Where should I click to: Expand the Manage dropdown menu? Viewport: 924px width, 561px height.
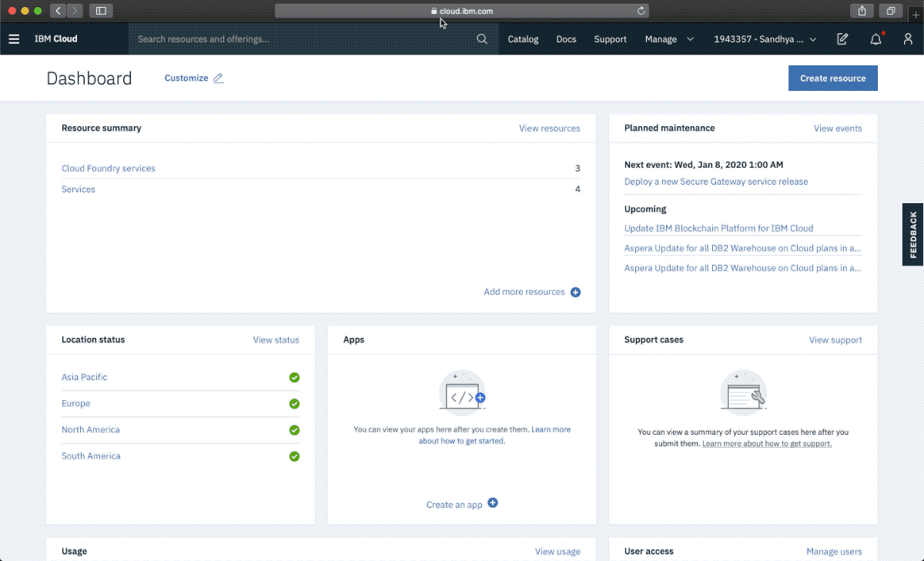point(669,39)
